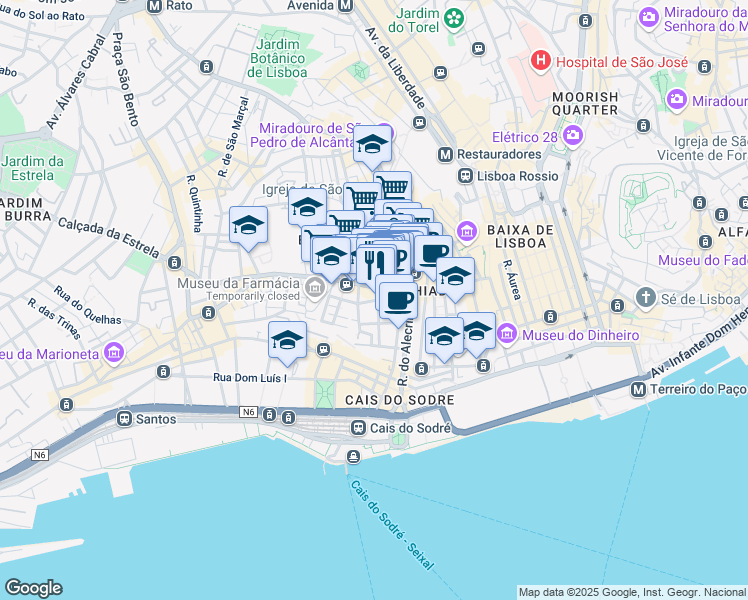Click 'Temporarily closed' text under Museu da Farmácia
748x600 pixels.
[x=253, y=296]
